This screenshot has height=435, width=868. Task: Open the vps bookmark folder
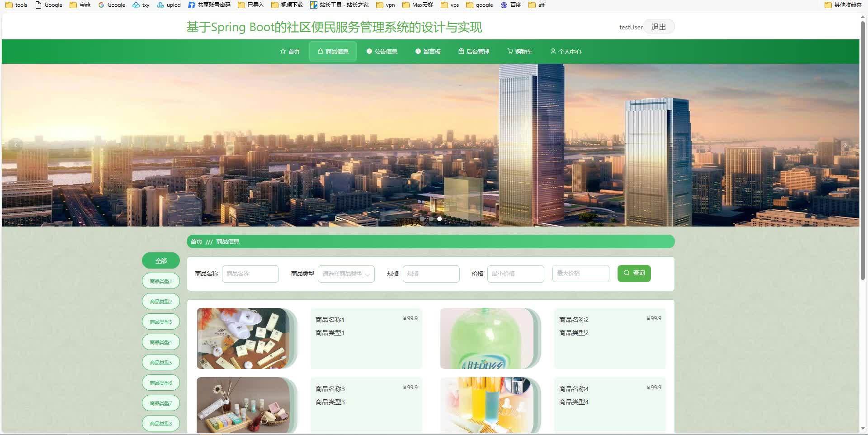(450, 5)
